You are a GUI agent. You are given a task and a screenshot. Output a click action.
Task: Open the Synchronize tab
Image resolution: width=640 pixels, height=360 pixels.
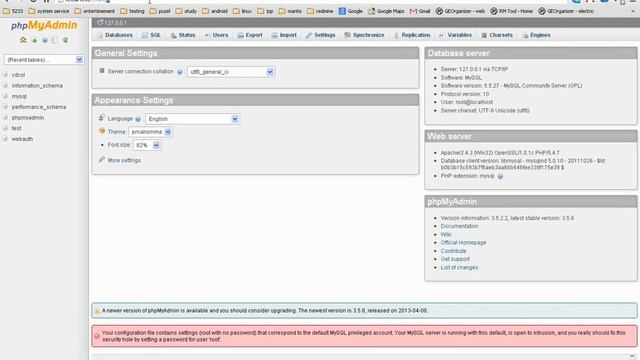pos(364,35)
